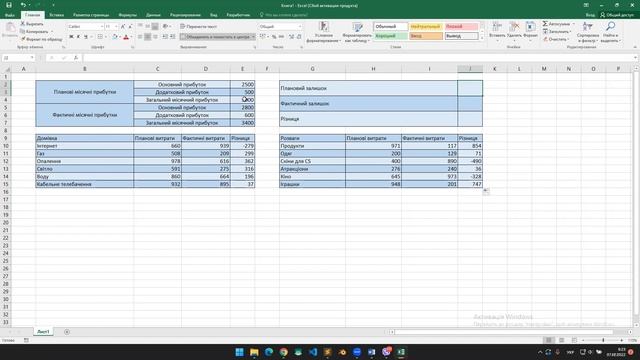
Task: Open the Fill (Заполнить) dropdown
Action: pyautogui.click(x=556, y=31)
